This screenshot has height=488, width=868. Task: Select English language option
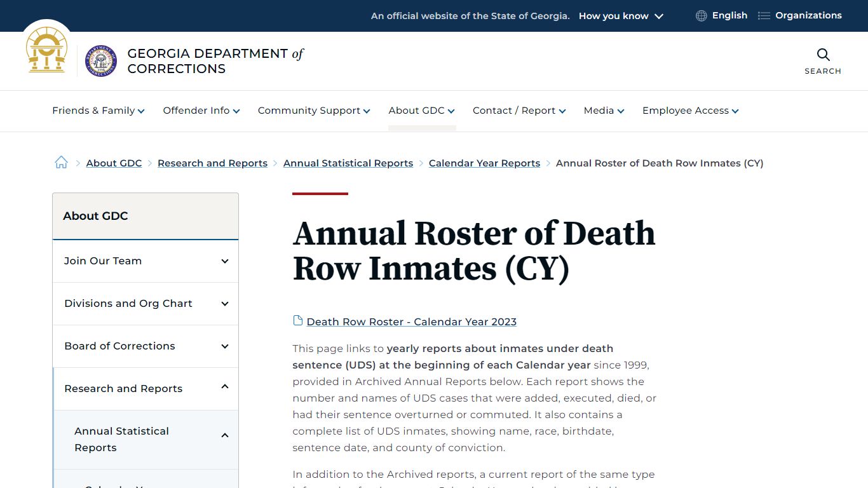[x=729, y=15]
